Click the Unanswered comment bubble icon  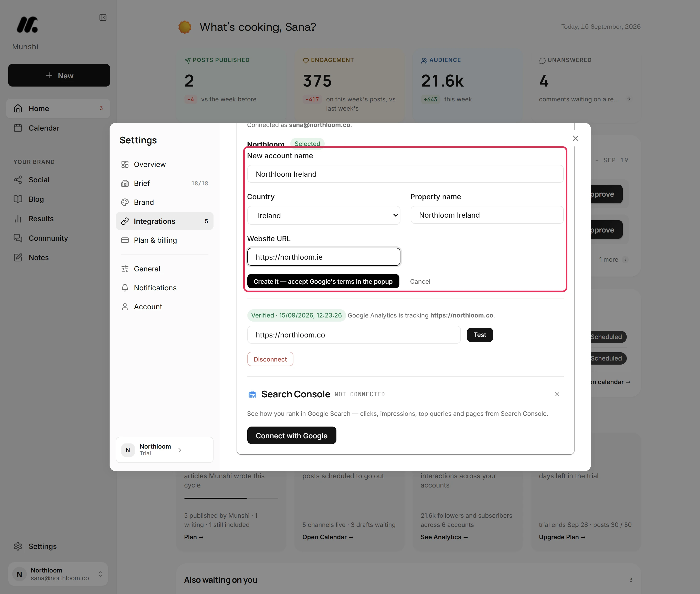pyautogui.click(x=542, y=61)
